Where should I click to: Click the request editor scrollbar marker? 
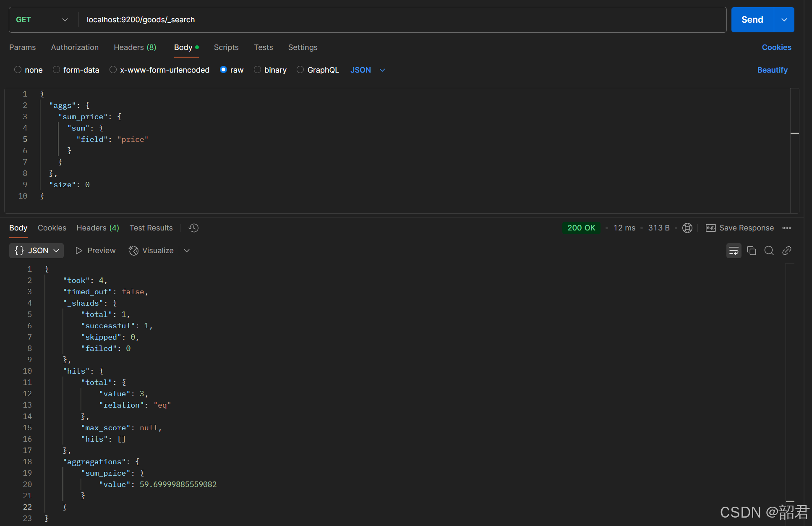pyautogui.click(x=794, y=133)
